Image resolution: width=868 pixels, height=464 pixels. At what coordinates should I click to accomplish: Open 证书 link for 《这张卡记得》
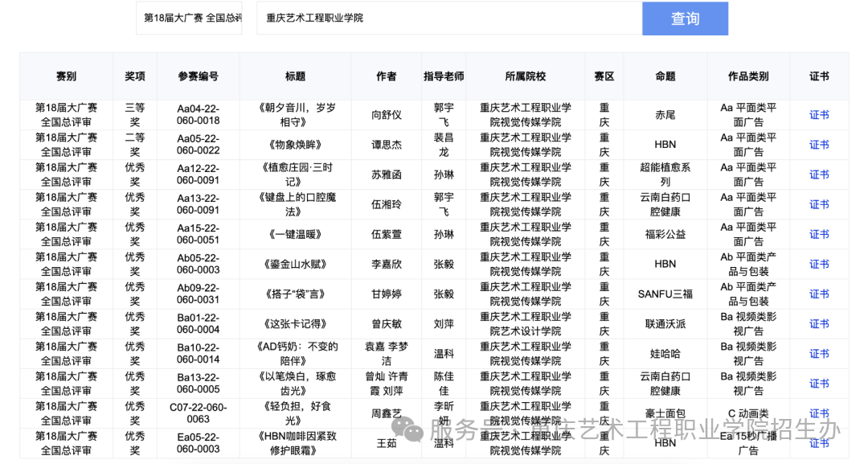819,324
